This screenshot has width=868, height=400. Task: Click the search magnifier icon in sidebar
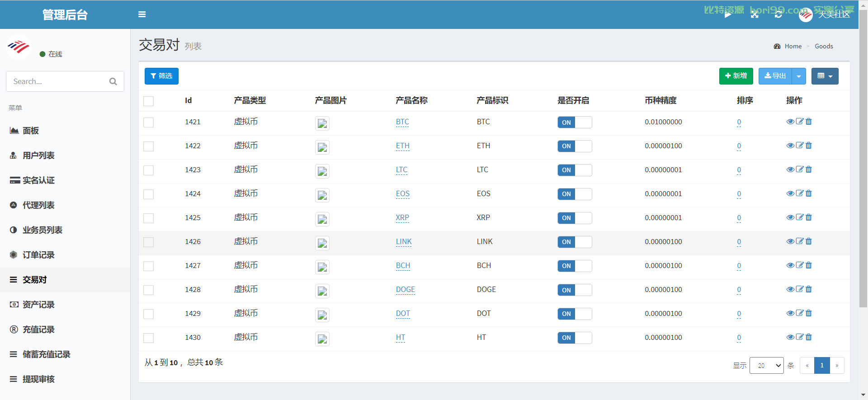(x=113, y=81)
